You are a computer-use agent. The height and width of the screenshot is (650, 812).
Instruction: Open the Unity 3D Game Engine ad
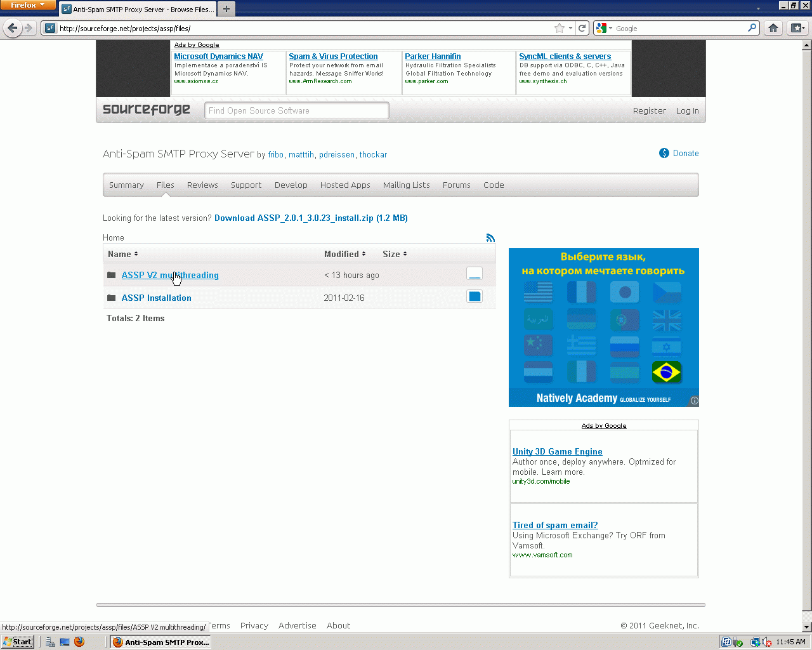coord(558,451)
